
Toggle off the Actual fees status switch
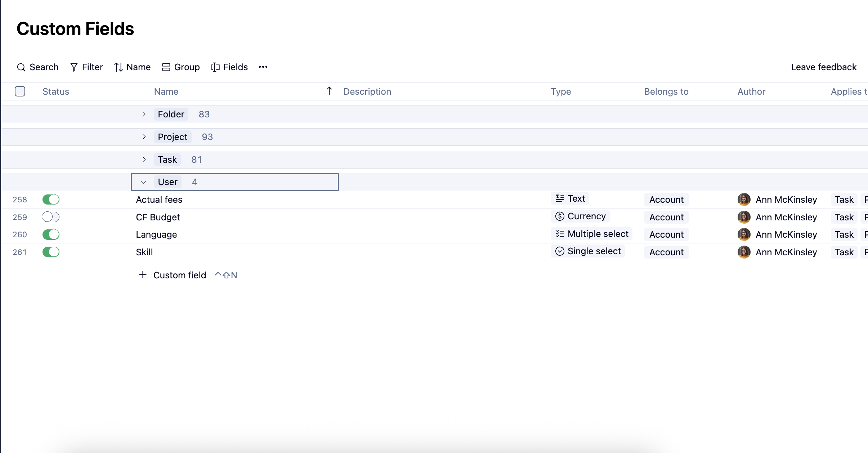[x=51, y=199]
